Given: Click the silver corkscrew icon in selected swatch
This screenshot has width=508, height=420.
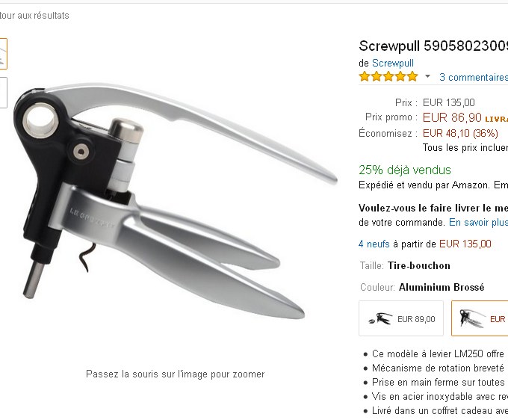Looking at the screenshot, I should coord(472,318).
